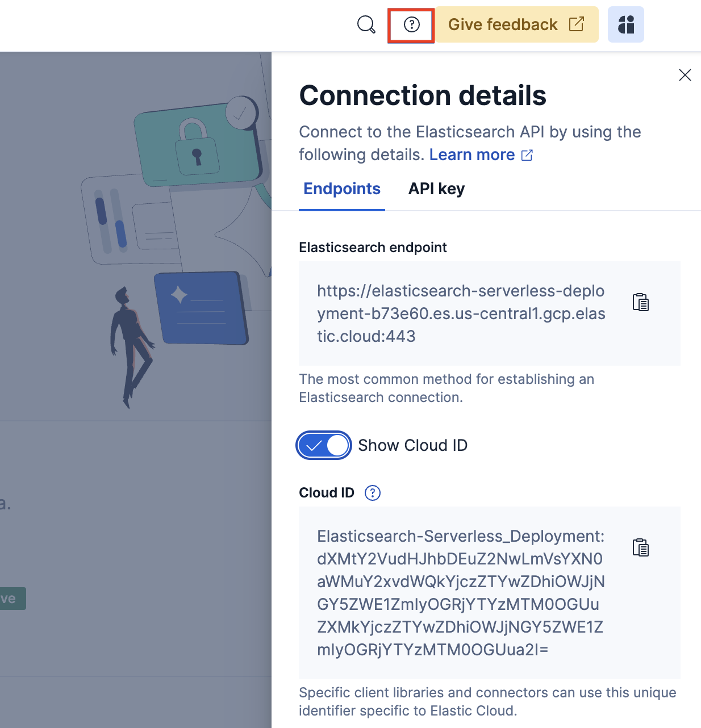The width and height of the screenshot is (701, 728).
Task: Select the apps grid icon at top right
Action: click(626, 24)
